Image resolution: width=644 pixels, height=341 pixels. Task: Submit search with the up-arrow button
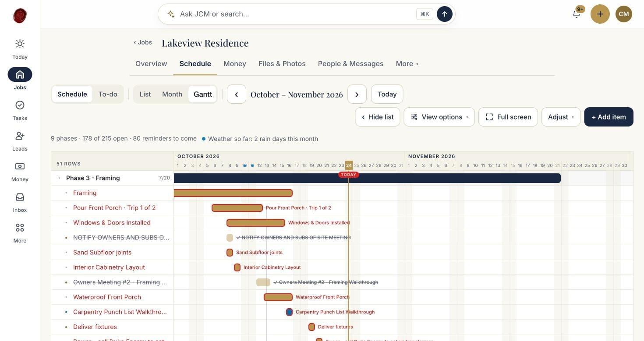coord(445,14)
